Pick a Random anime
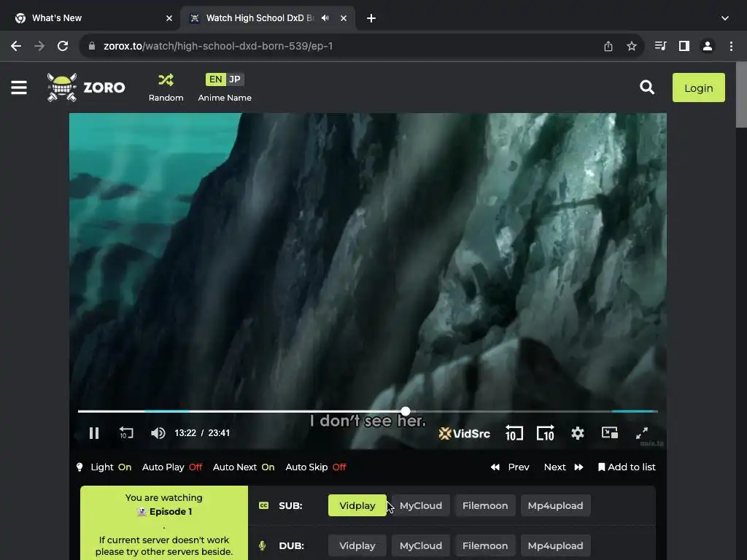Viewport: 747px width, 560px height. [x=166, y=87]
